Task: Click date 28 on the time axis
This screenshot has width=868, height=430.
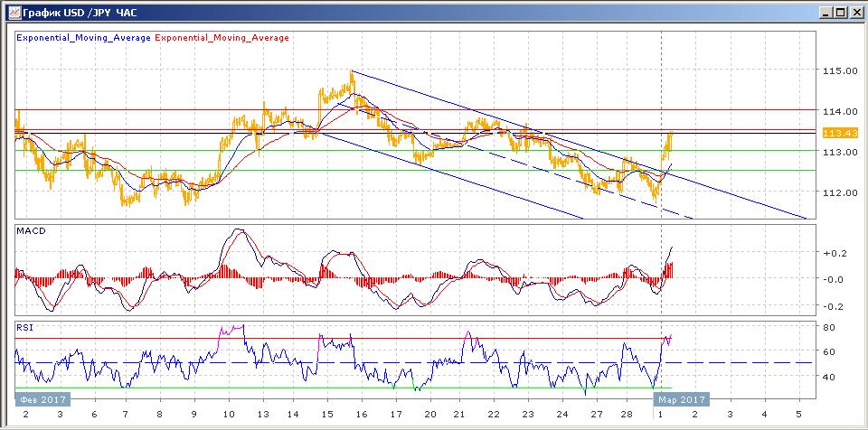Action: [x=628, y=413]
